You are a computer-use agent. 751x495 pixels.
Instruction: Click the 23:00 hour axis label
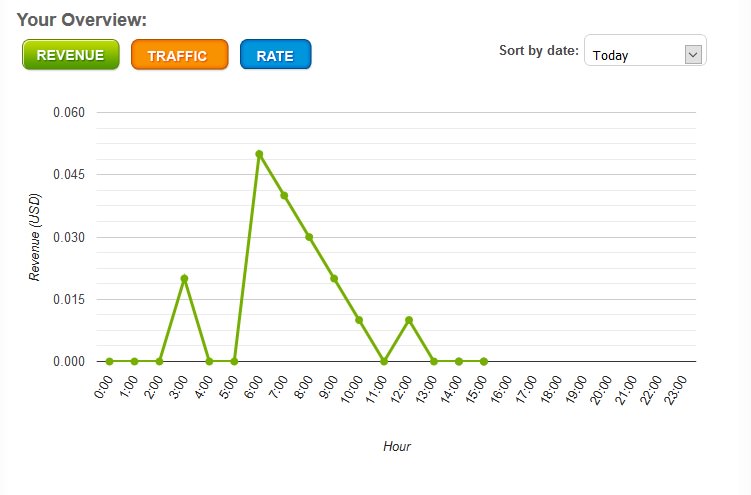click(678, 386)
